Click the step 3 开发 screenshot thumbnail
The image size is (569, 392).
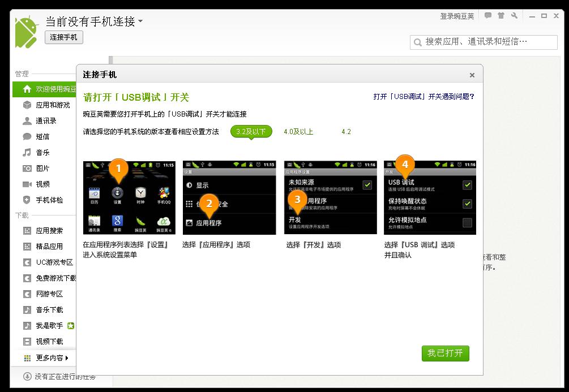tap(331, 197)
